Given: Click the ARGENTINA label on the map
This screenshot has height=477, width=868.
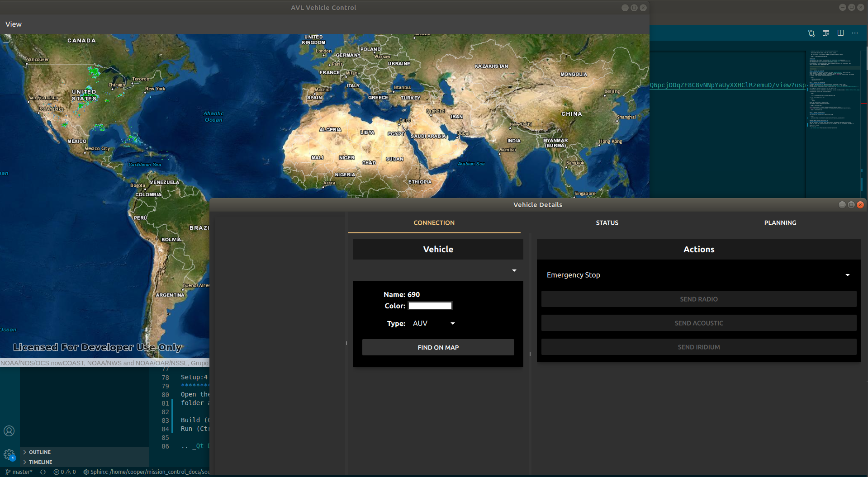Looking at the screenshot, I should click(x=170, y=295).
